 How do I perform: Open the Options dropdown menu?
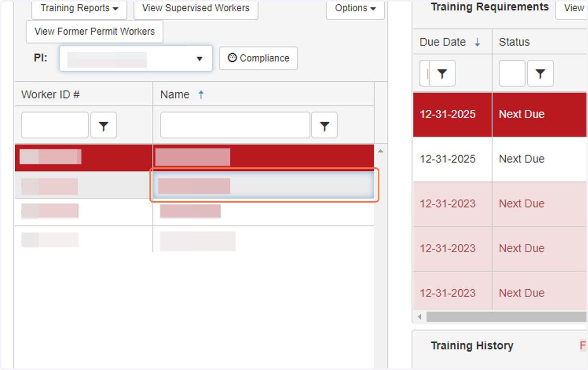click(x=355, y=9)
